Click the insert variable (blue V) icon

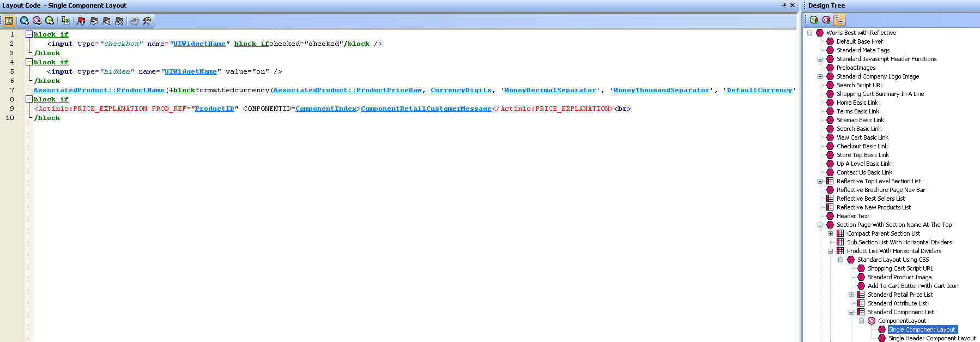[25, 21]
